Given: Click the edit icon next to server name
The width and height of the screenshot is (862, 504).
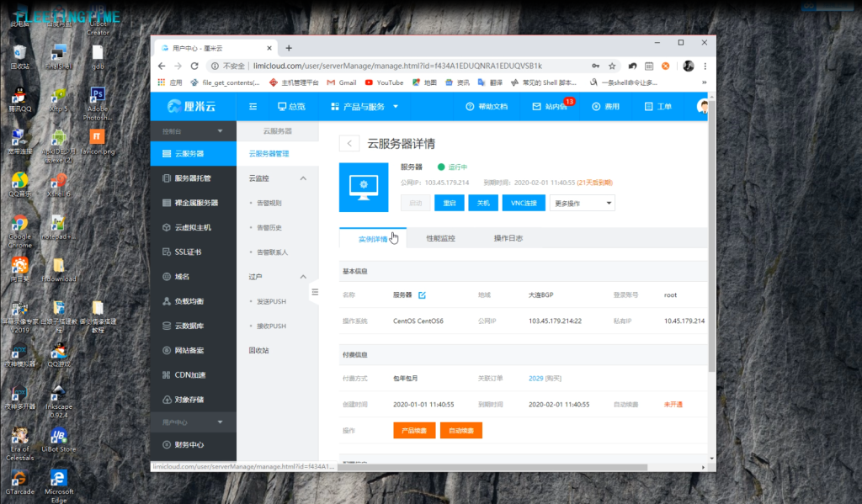Looking at the screenshot, I should pyautogui.click(x=423, y=295).
